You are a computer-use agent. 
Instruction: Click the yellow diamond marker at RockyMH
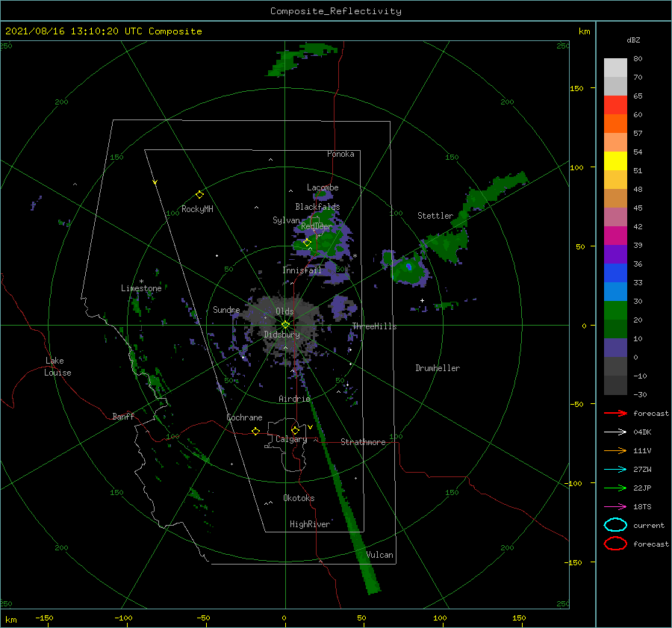(x=199, y=195)
